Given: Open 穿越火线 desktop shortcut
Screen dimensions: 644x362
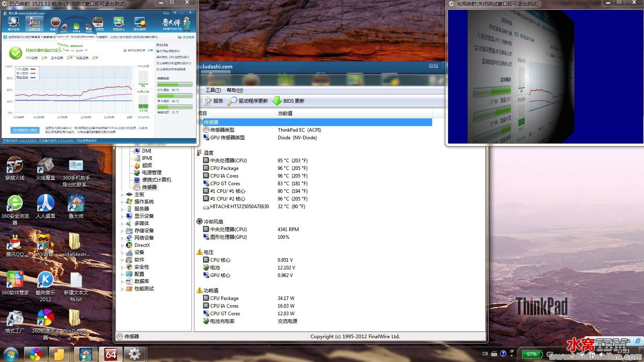Looking at the screenshot, I should click(x=15, y=168).
